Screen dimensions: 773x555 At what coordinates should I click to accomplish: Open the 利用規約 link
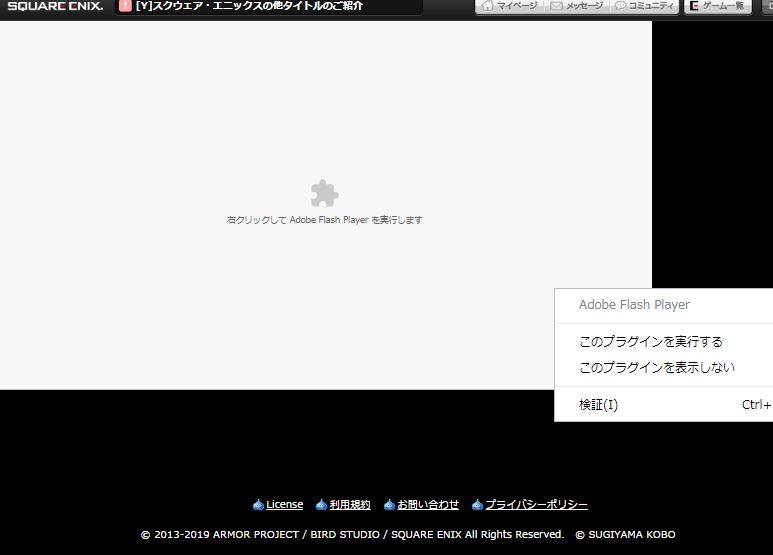pyautogui.click(x=350, y=505)
